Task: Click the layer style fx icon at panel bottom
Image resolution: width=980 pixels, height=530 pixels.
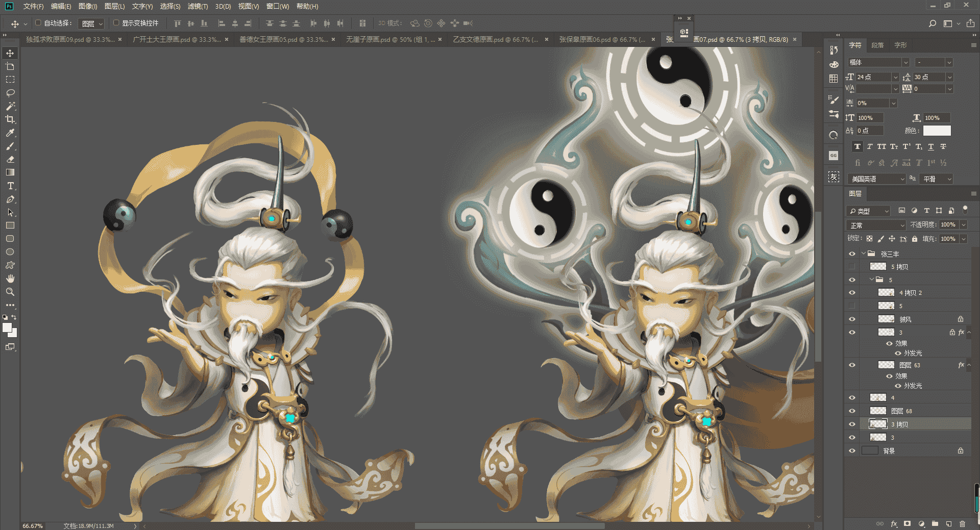Action: (894, 523)
